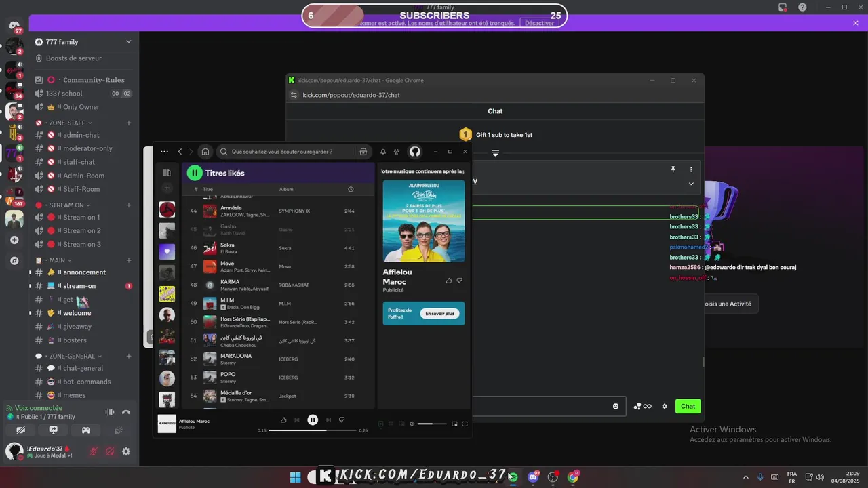Open Windows Start menu
The width and height of the screenshot is (868, 488).
[x=296, y=477]
